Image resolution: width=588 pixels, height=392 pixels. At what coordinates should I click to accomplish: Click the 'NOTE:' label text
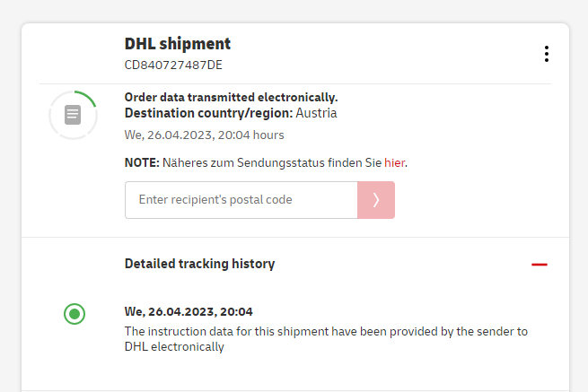pos(142,162)
